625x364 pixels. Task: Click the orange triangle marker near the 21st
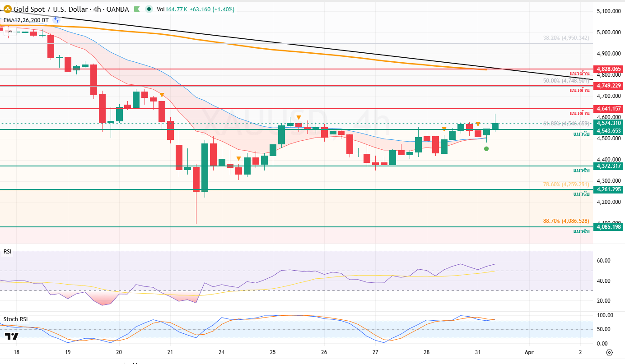(162, 95)
